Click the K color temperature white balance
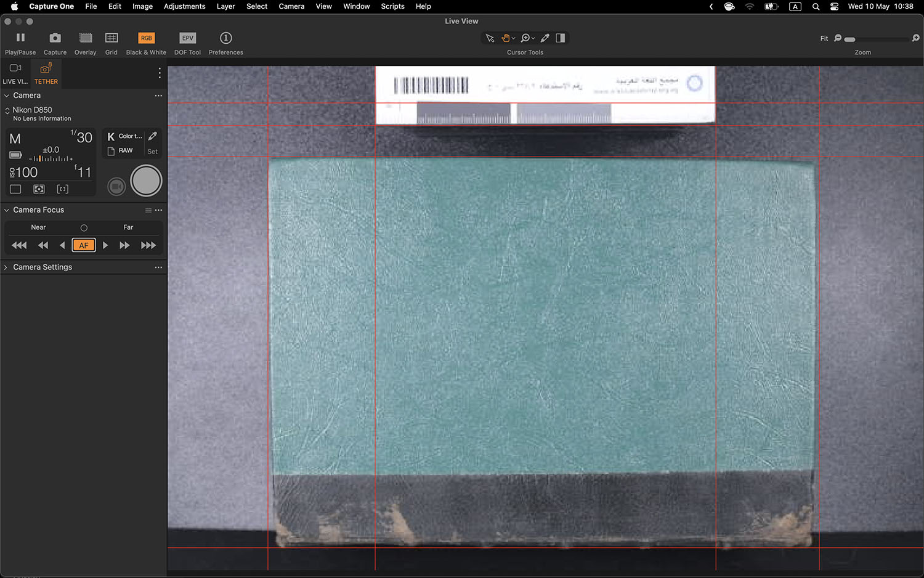 coord(124,136)
